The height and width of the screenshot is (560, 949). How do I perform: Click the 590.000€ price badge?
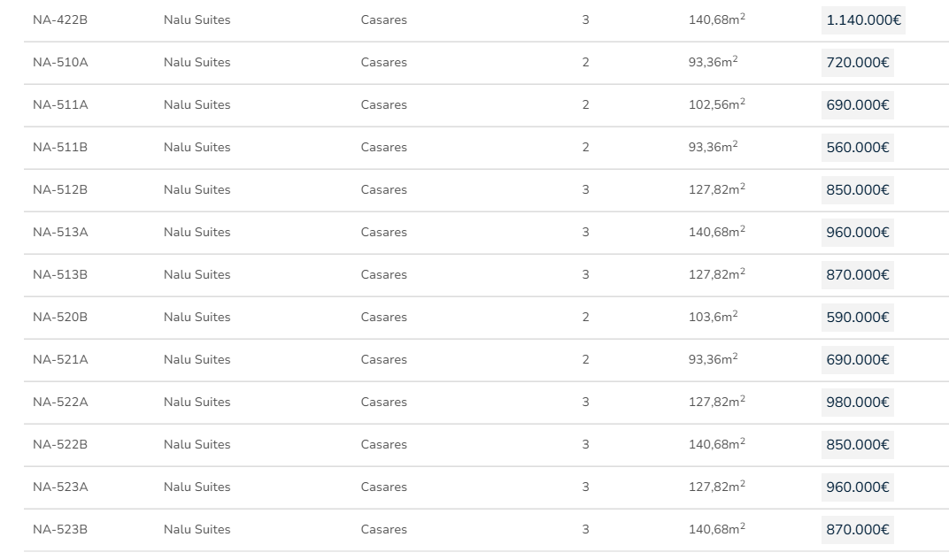[857, 318]
